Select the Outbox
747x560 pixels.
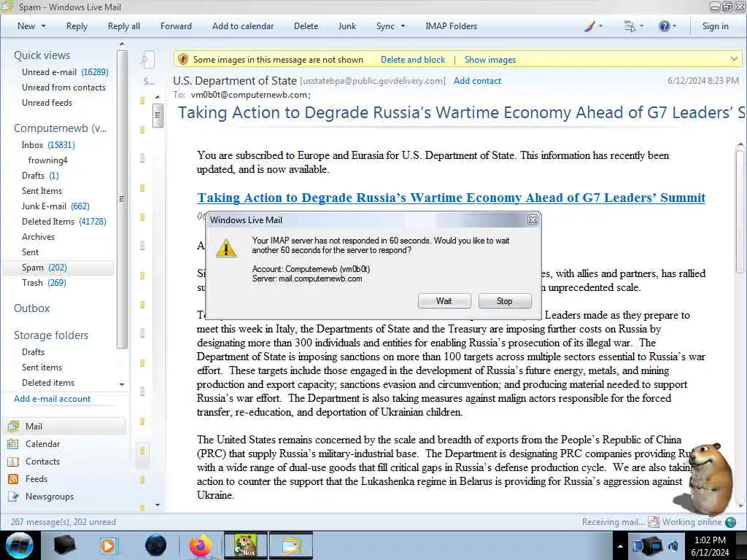tap(31, 308)
